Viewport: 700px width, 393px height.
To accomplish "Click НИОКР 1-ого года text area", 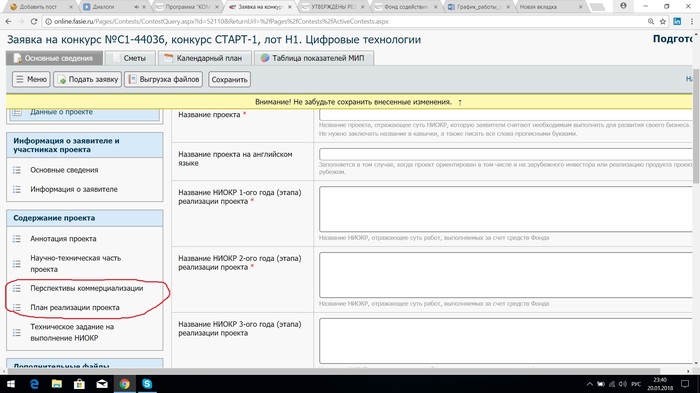I will 506,209.
